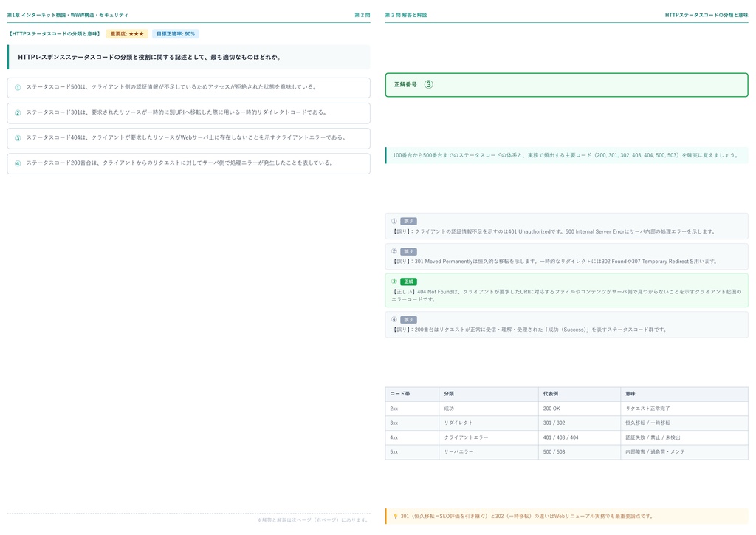
Task: Click the 恒久移転 / 一時移転 meaning cell
Action: [684, 423]
